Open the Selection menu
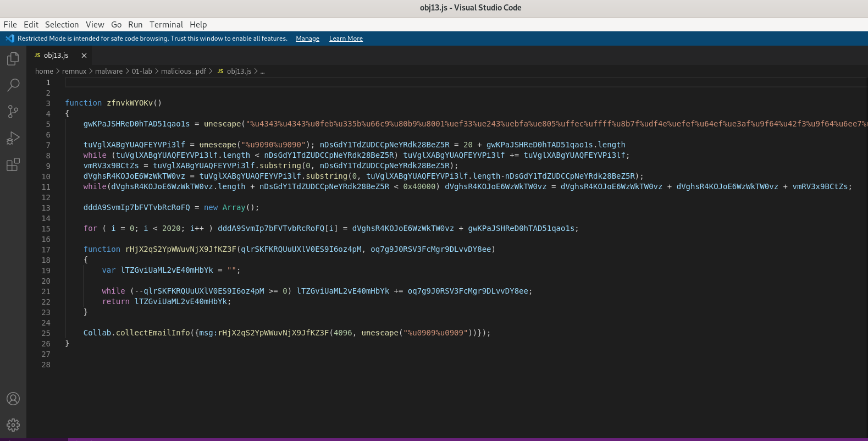The height and width of the screenshot is (441, 868). [62, 25]
